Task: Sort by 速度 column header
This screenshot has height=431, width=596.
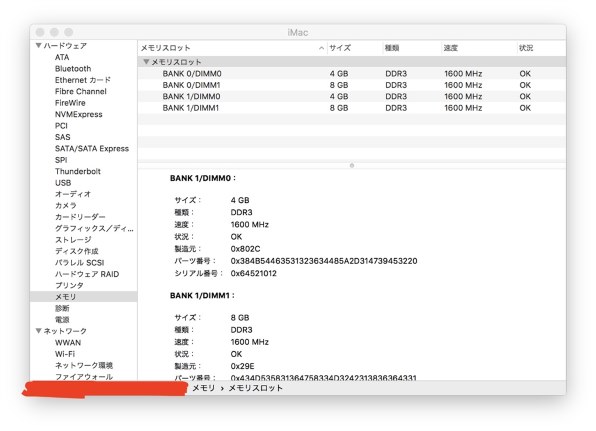Action: [450, 48]
